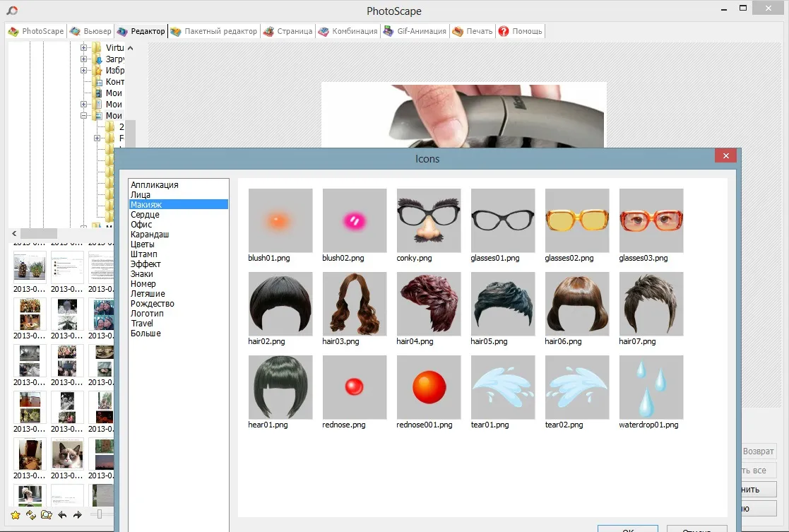Expand the Virtu folder tree node

pyautogui.click(x=84, y=48)
